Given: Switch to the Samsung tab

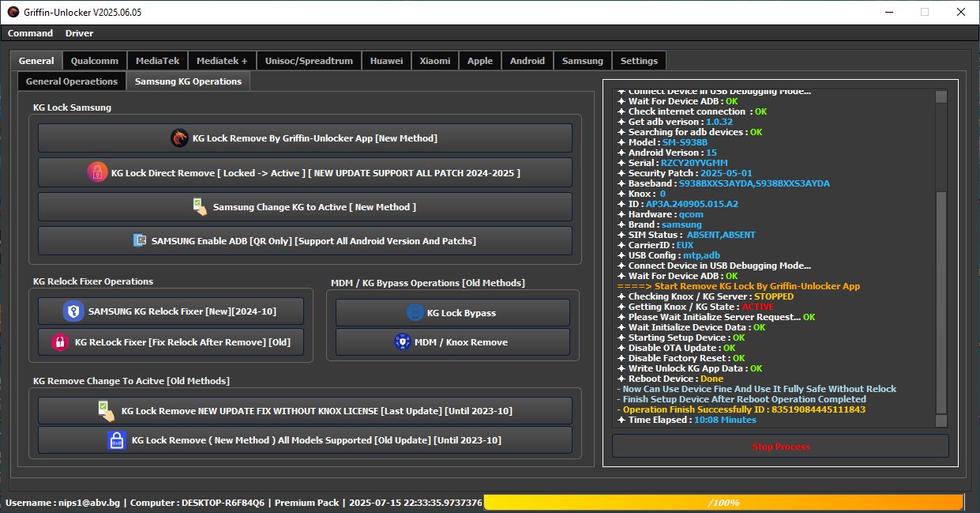Looking at the screenshot, I should pyautogui.click(x=583, y=61).
